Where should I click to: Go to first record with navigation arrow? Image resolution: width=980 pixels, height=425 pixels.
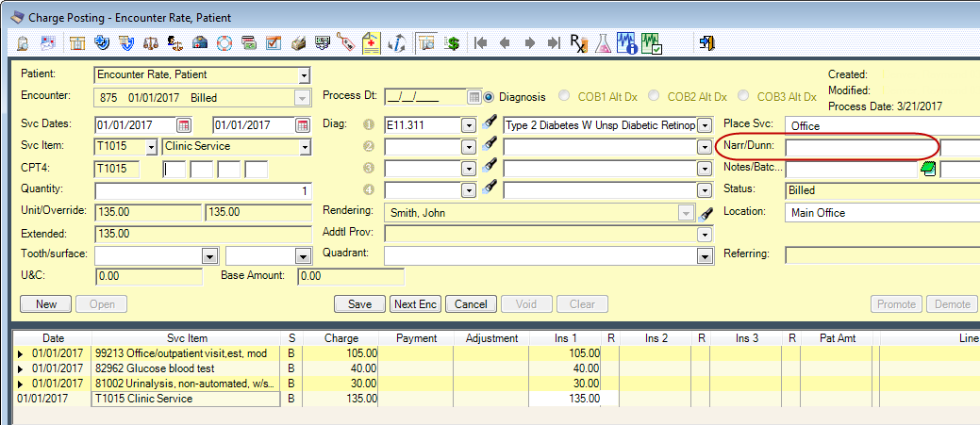(481, 43)
